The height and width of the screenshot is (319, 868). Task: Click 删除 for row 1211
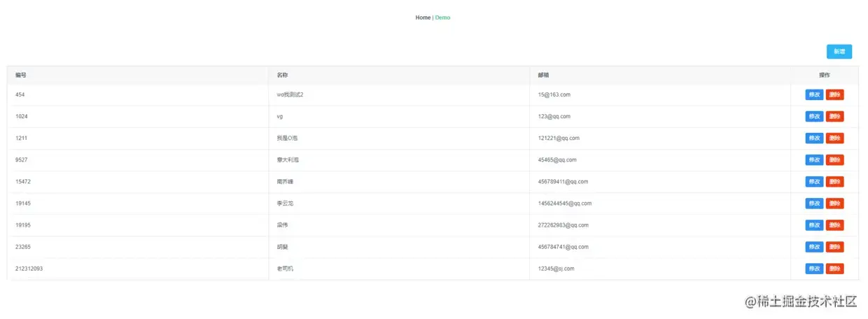pos(834,138)
